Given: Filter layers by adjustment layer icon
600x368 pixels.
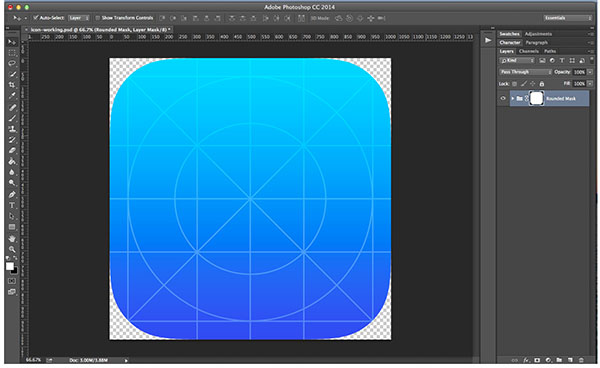Looking at the screenshot, I should 552,60.
